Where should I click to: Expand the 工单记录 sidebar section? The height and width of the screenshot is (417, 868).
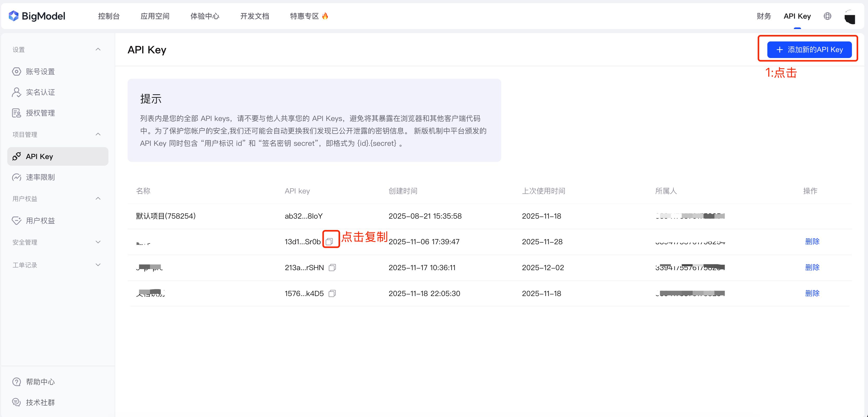pos(98,265)
